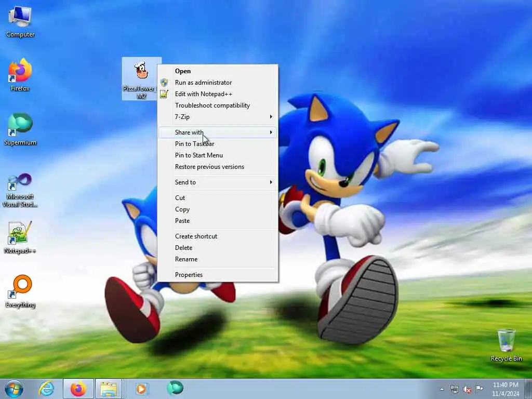Expand the Send to submenu
The height and width of the screenshot is (399, 532).
(218, 182)
